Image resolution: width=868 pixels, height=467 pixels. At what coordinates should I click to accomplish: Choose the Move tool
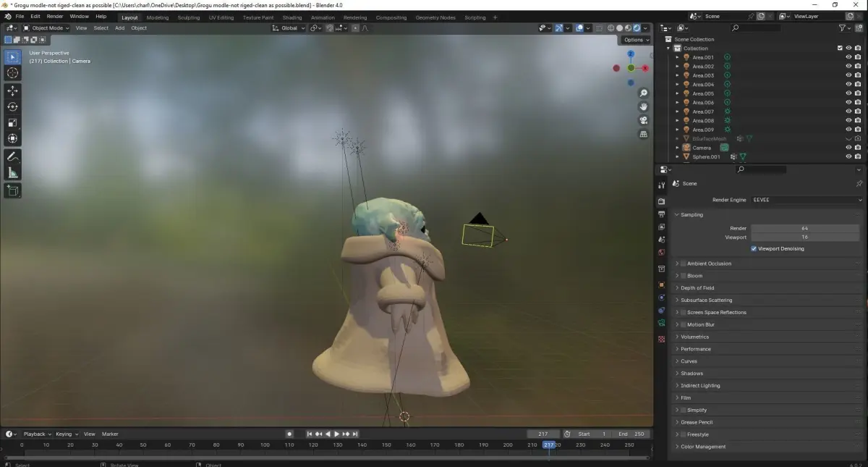(13, 91)
